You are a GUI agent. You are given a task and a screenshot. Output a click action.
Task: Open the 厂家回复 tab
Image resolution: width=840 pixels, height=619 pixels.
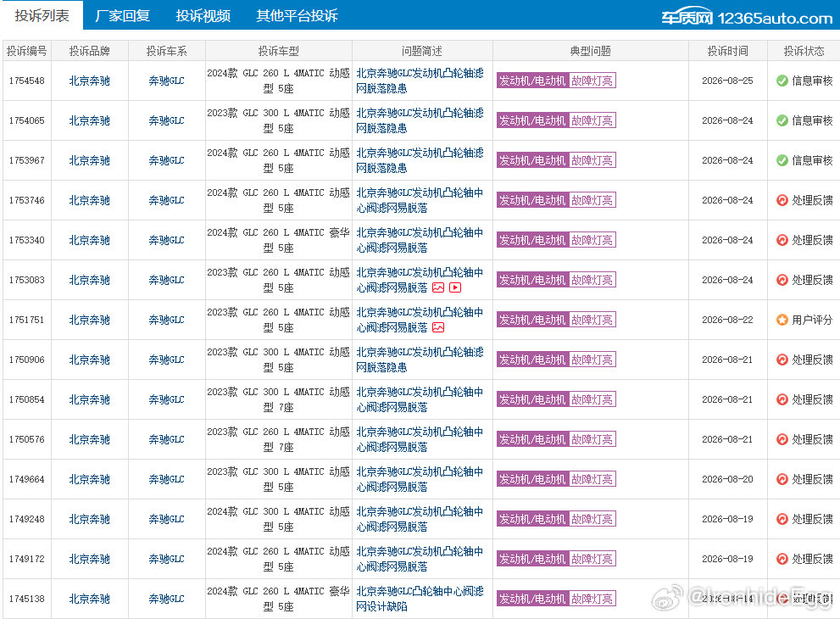coord(123,15)
